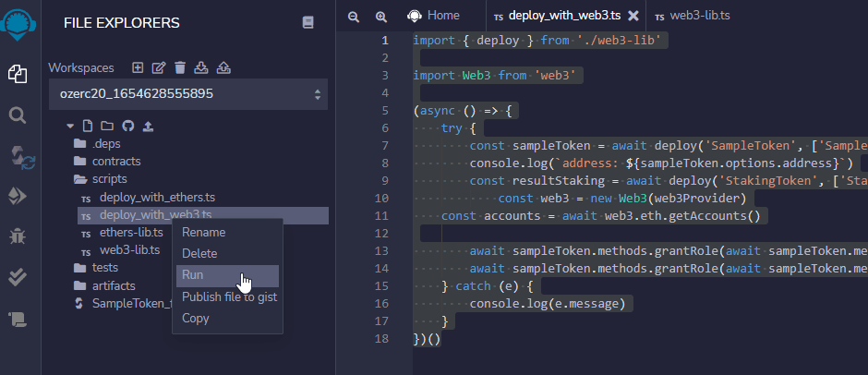The height and width of the screenshot is (375, 868).
Task: Click line number 10 in gutter
Action: tap(381, 198)
